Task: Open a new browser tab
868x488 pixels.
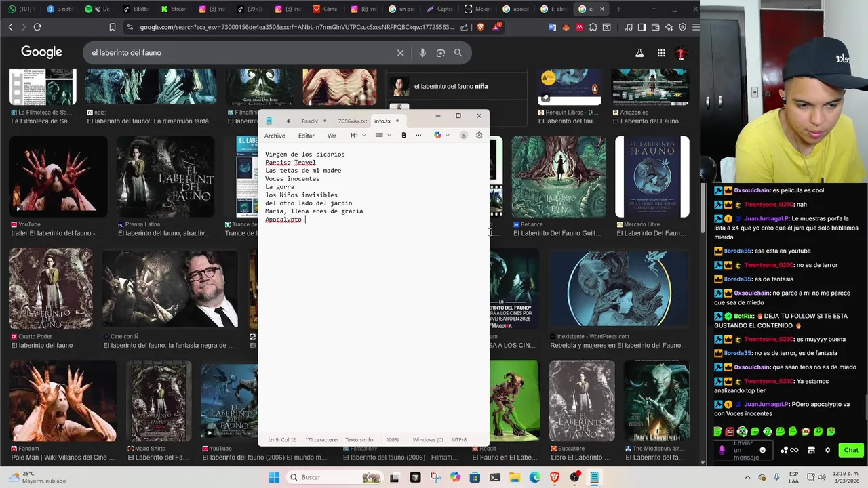Action: (618, 9)
